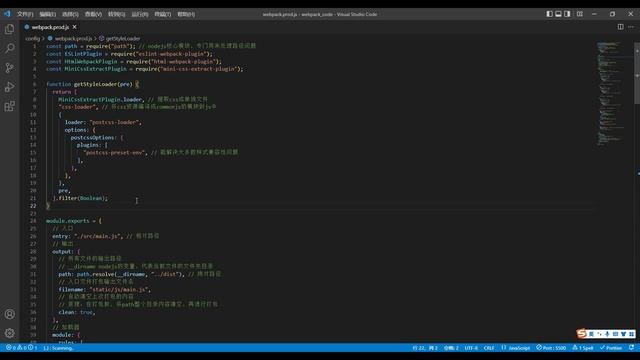Open the 文件(F) menu
Image resolution: width=640 pixels, height=360 pixels.
pyautogui.click(x=25, y=14)
